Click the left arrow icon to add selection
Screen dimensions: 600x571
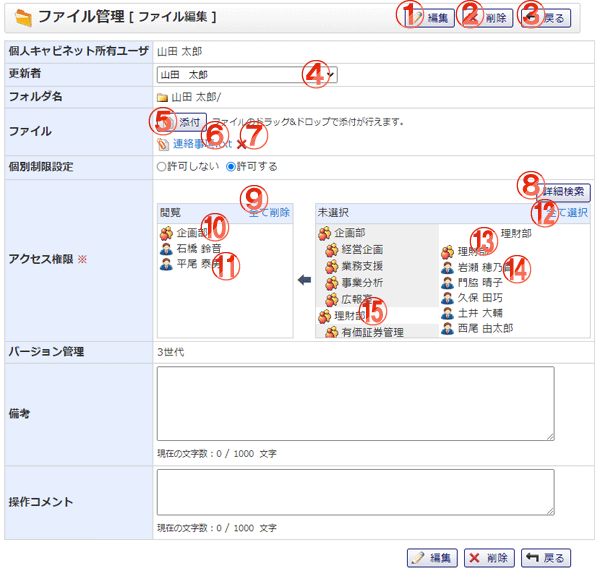(x=304, y=282)
